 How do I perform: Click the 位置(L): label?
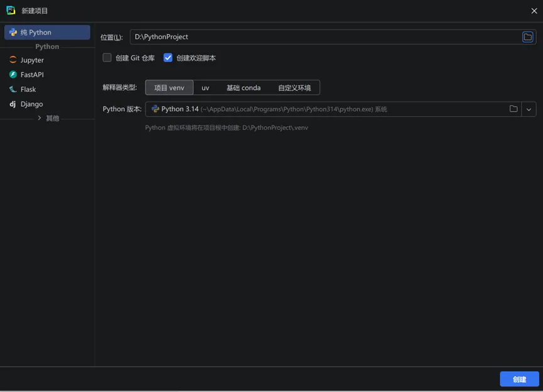(x=112, y=38)
